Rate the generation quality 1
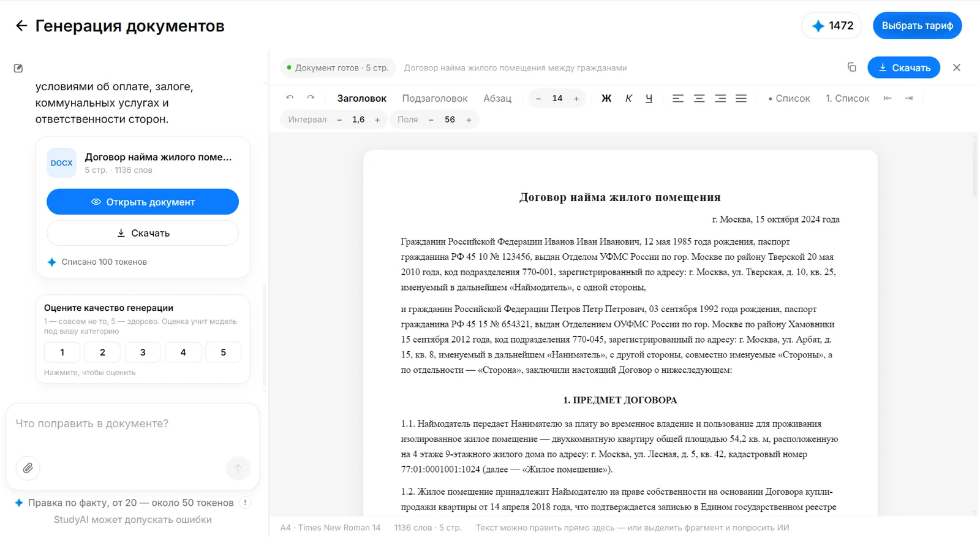Screen dimensions: 980x537 pyautogui.click(x=62, y=352)
